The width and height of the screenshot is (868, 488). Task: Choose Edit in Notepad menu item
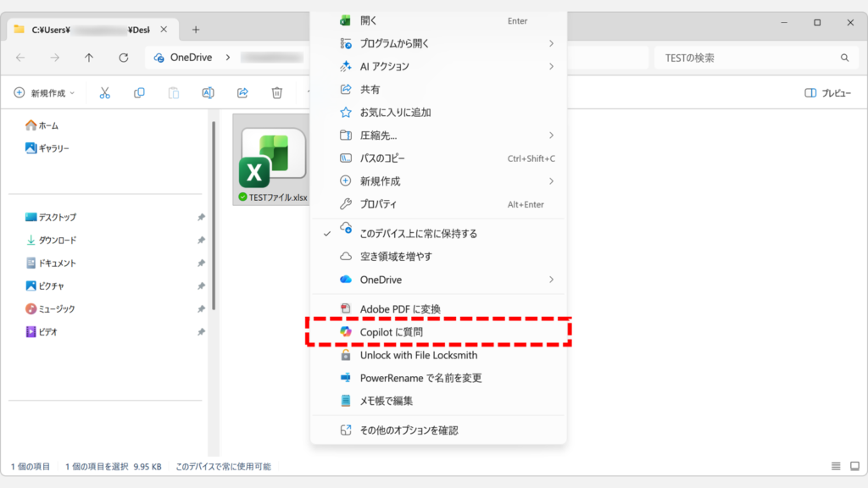(438, 401)
